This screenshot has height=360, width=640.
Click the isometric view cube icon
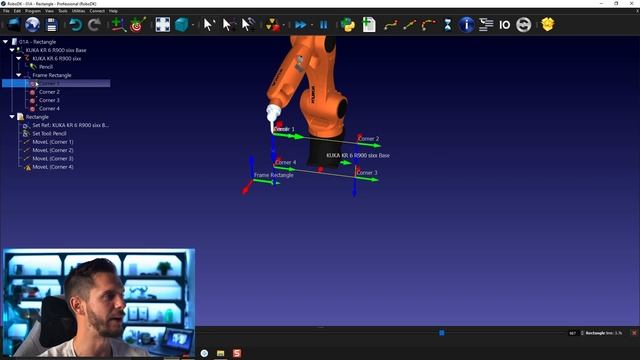coord(181,25)
